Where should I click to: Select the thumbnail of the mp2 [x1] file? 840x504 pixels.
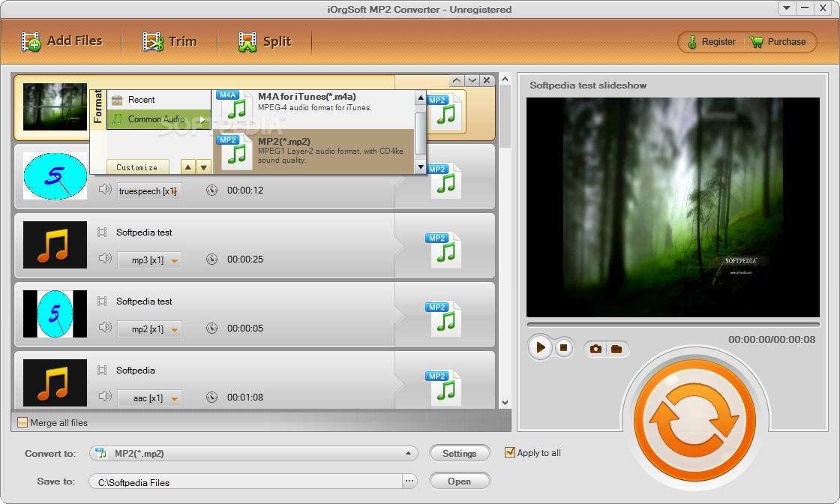55,313
